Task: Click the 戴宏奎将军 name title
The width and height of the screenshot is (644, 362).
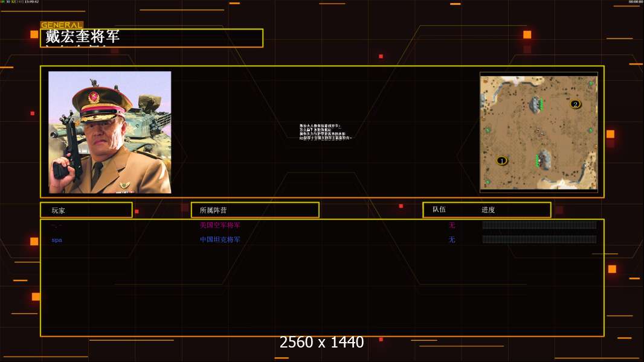Action: 82,36
